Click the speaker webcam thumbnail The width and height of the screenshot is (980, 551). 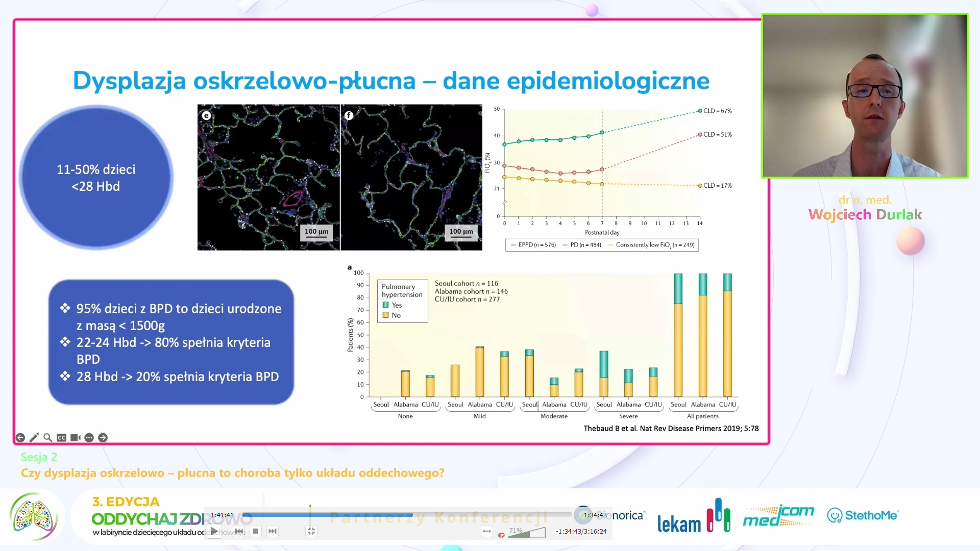coord(865,96)
